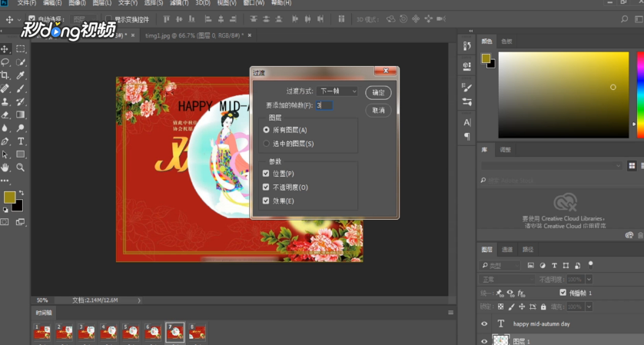Screen dimensions: 644x345
Task: Select the Rectangular Marquee tool
Action: pos(20,49)
